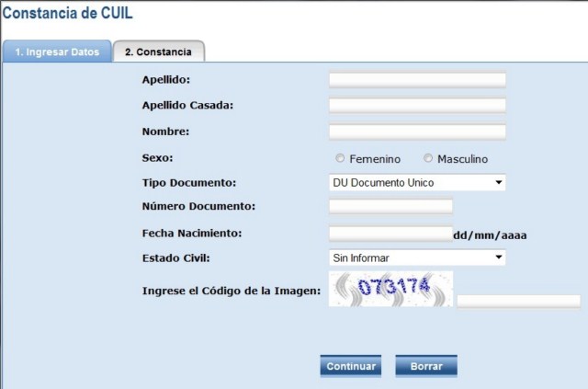This screenshot has width=588, height=389.
Task: Click into the Nombre field
Action: 417,132
